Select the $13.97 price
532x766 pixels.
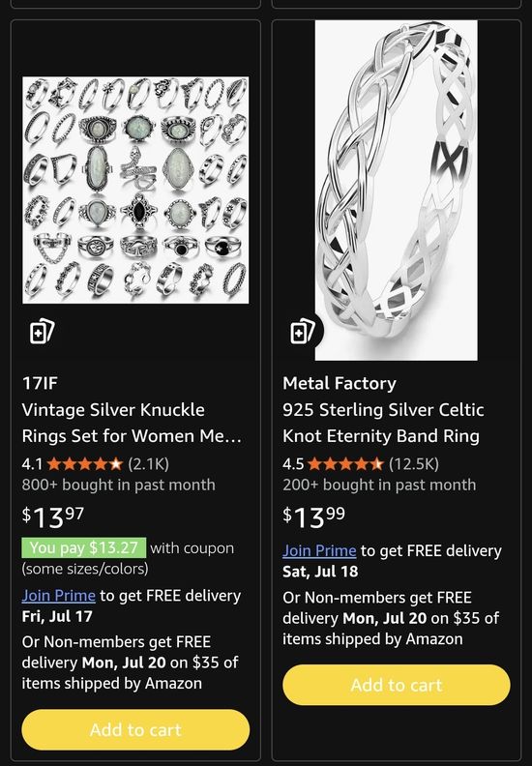pyautogui.click(x=53, y=517)
